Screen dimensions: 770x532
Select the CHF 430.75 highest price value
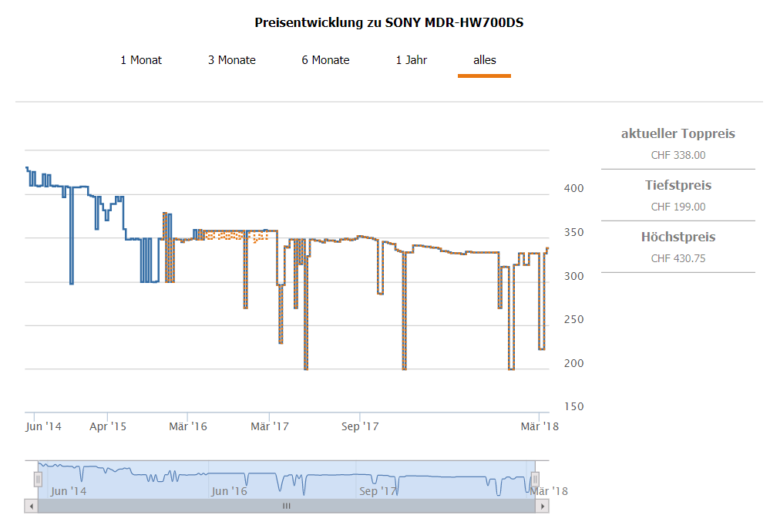tap(678, 258)
